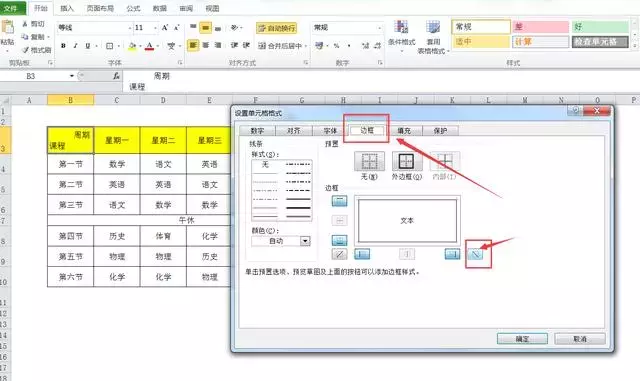Viewport: 640px width, 381px height.
Task: Select middle vertical align icon
Action: pos(206,28)
